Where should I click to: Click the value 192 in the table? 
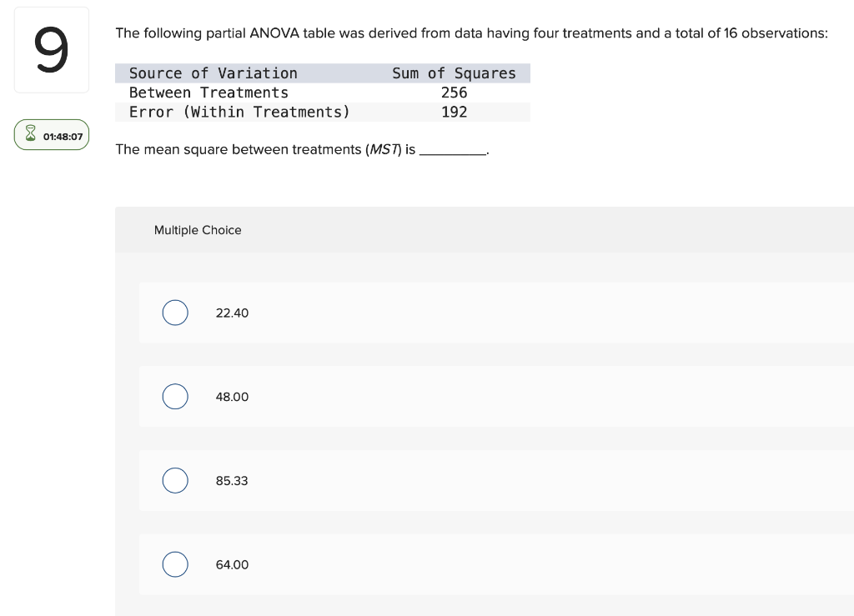pyautogui.click(x=455, y=112)
